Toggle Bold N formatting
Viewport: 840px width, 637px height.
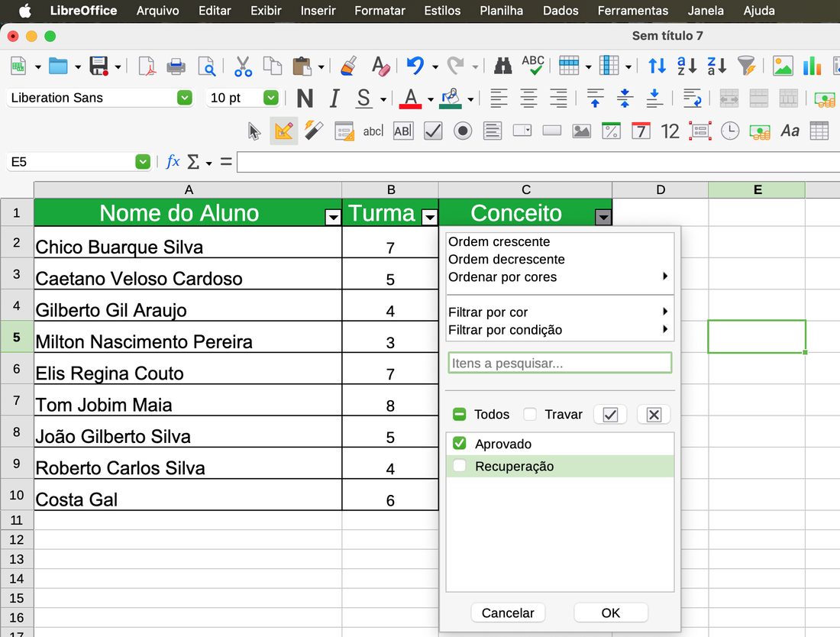(x=305, y=99)
